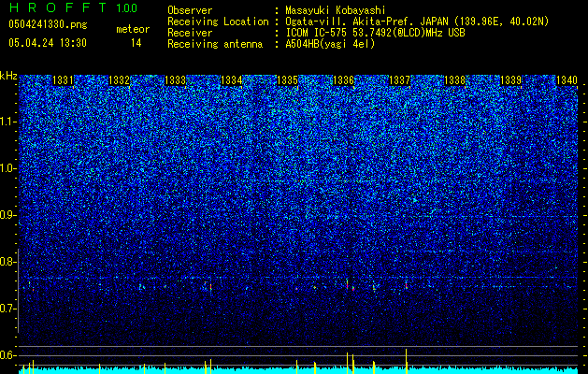This screenshot has height=374, width=588.
Task: Click the 1332 time marker
Action: click(120, 80)
